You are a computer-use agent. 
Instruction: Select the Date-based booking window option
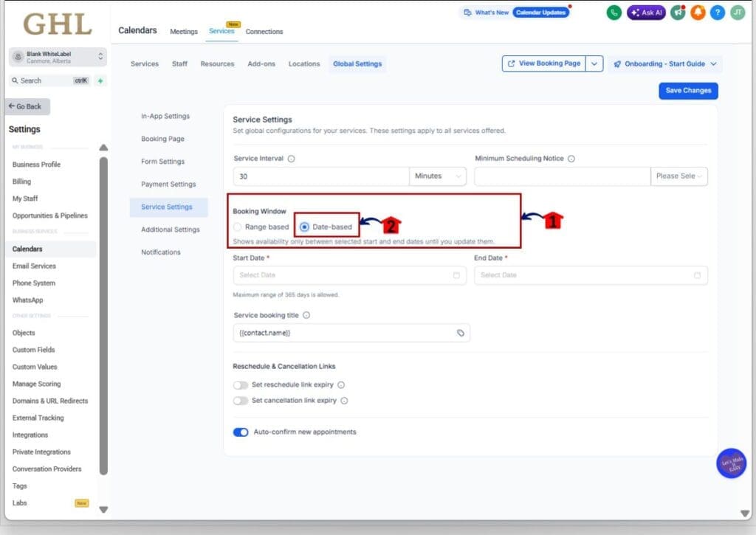[303, 226]
